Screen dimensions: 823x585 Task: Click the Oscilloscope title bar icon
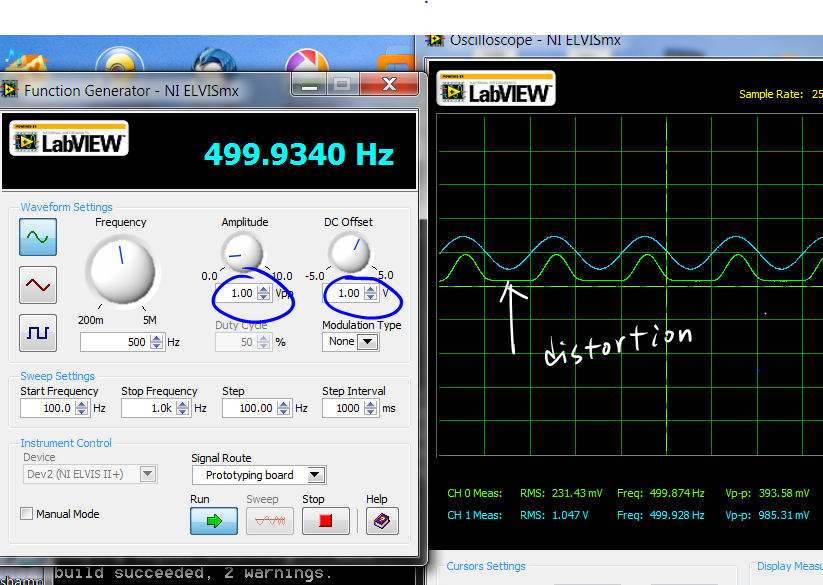click(x=435, y=40)
